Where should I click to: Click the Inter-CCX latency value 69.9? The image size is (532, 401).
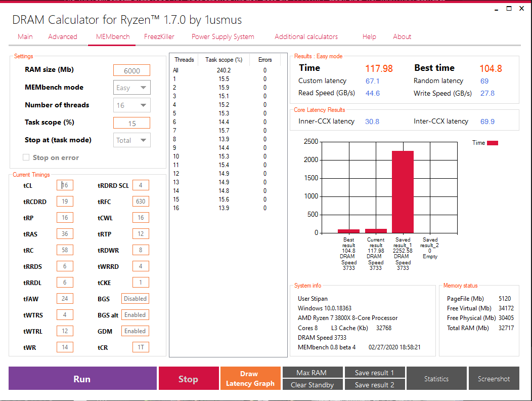pos(487,122)
